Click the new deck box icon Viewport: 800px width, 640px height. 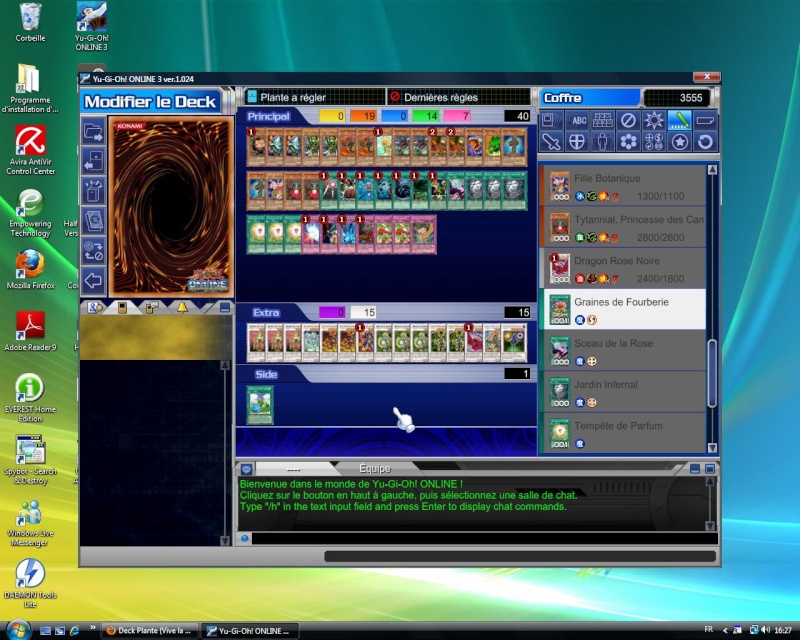(93, 191)
